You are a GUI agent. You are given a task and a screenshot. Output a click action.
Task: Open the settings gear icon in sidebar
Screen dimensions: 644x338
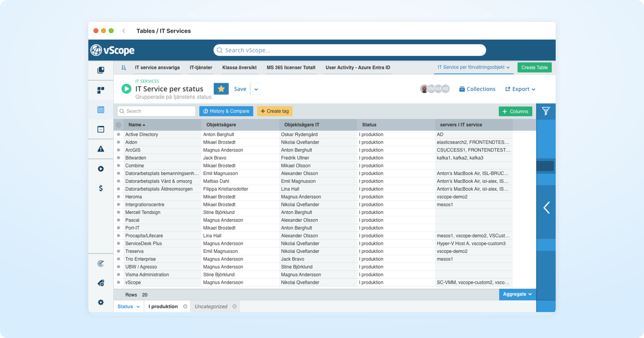click(101, 302)
